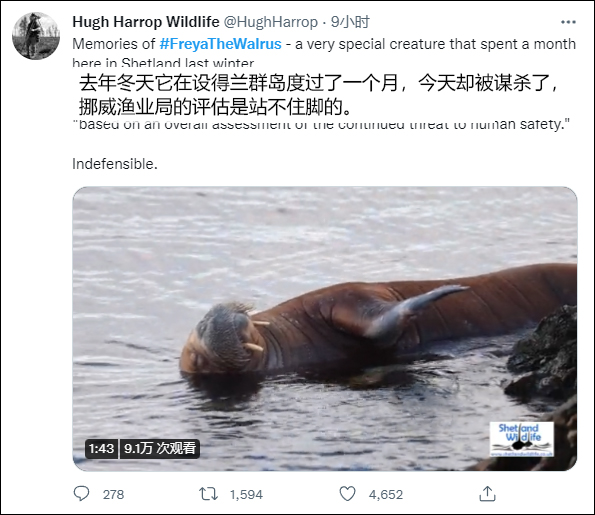Click the 1:43 video duration badge

tap(101, 449)
